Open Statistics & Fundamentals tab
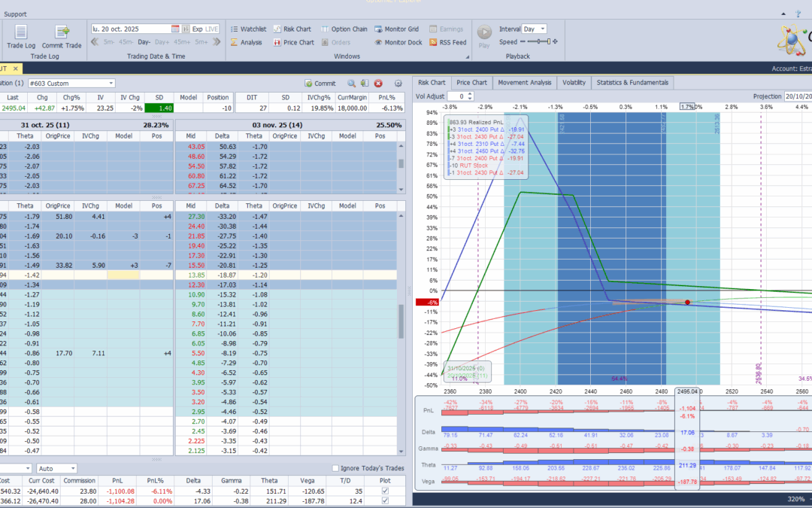The width and height of the screenshot is (812, 508). pyautogui.click(x=632, y=83)
